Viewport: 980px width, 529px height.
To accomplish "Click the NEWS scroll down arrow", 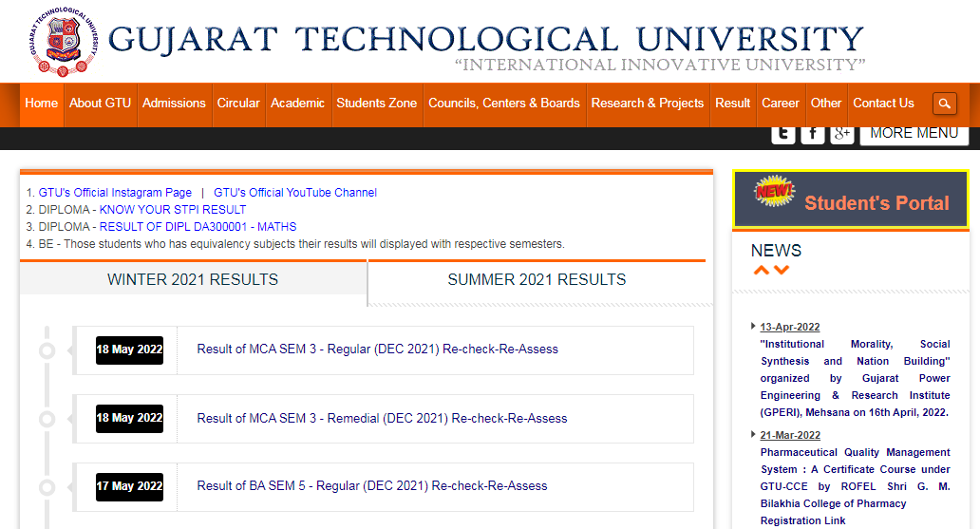I will pos(782,270).
